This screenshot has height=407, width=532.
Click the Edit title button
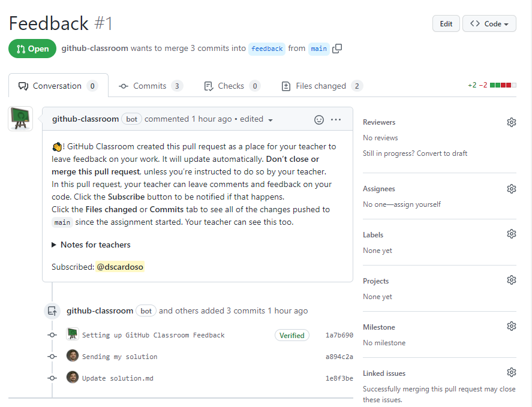click(446, 24)
